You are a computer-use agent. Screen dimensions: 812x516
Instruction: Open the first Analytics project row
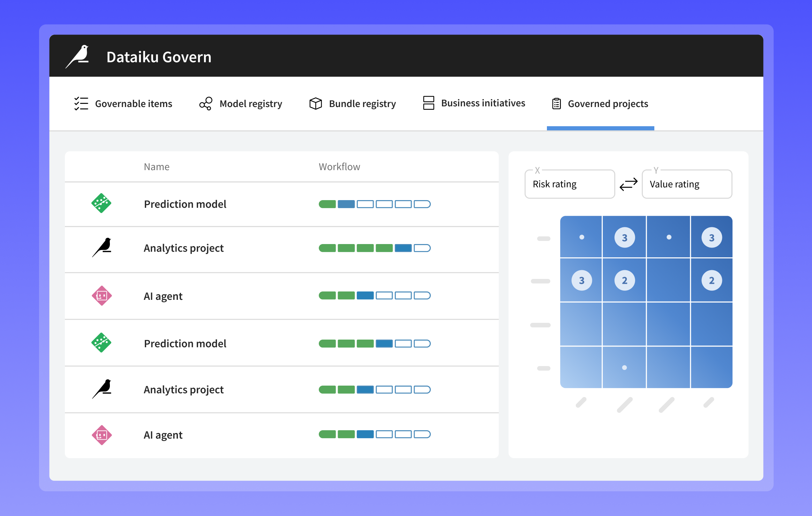(x=183, y=248)
